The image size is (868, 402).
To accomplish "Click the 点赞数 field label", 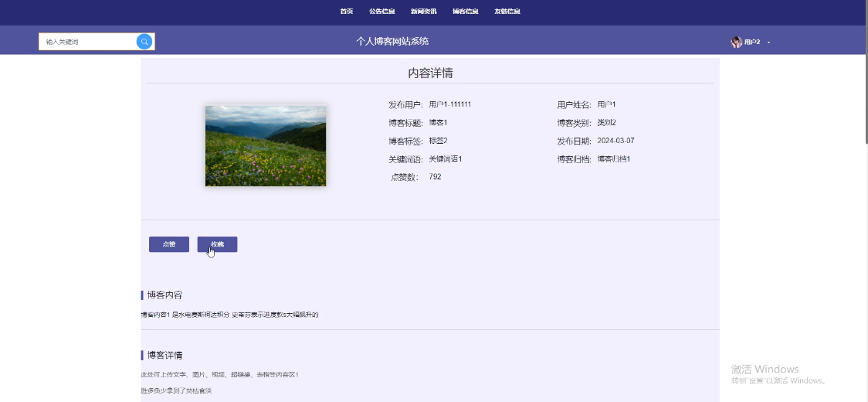I will [x=405, y=178].
